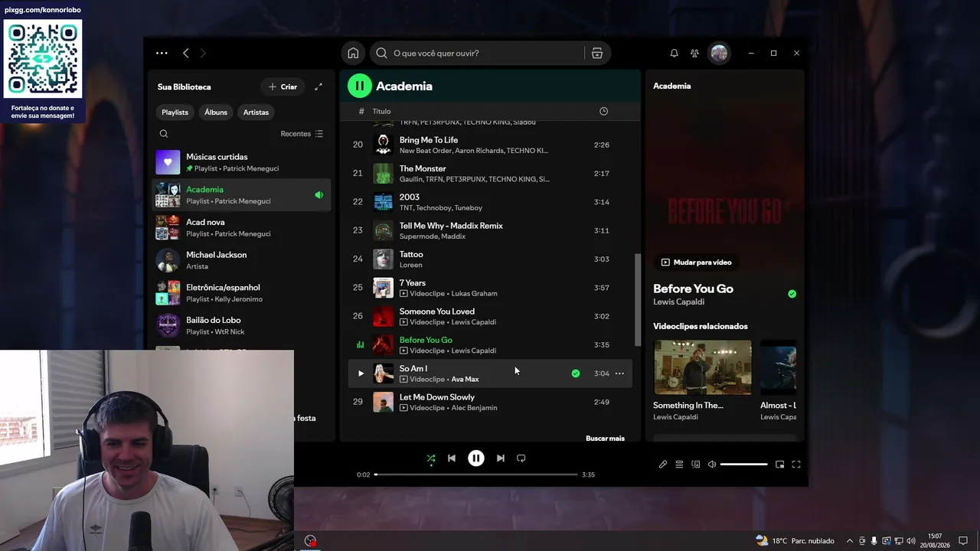Skip to the previous track
This screenshot has height=551, width=980.
[452, 458]
